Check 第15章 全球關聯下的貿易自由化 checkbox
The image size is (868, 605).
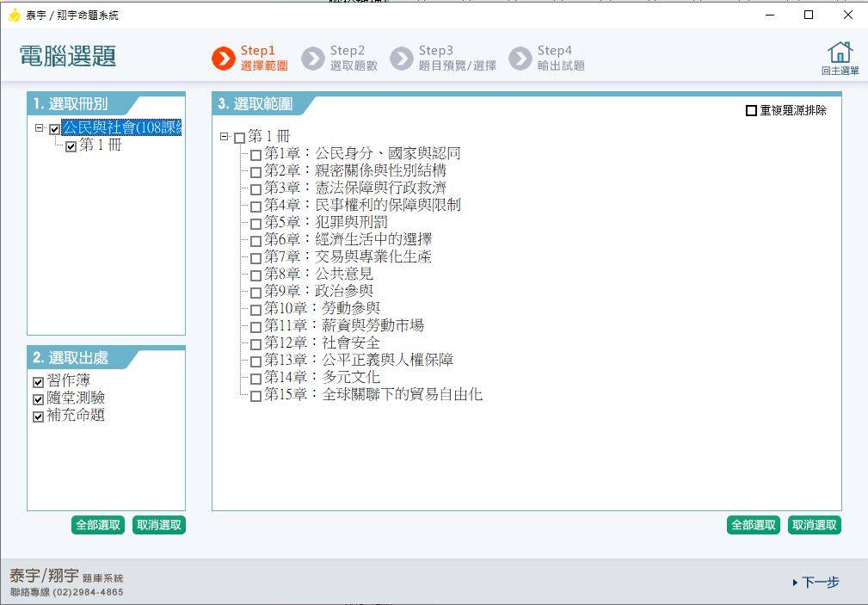pos(255,396)
